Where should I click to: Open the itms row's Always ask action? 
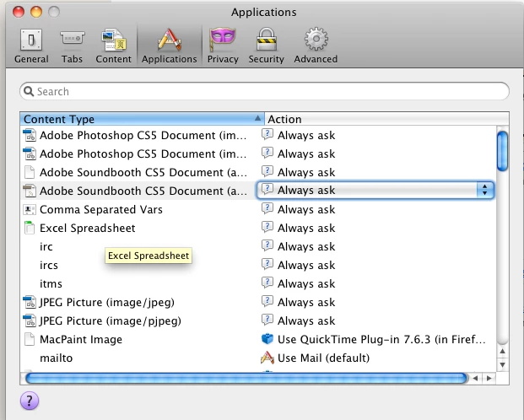pos(306,283)
